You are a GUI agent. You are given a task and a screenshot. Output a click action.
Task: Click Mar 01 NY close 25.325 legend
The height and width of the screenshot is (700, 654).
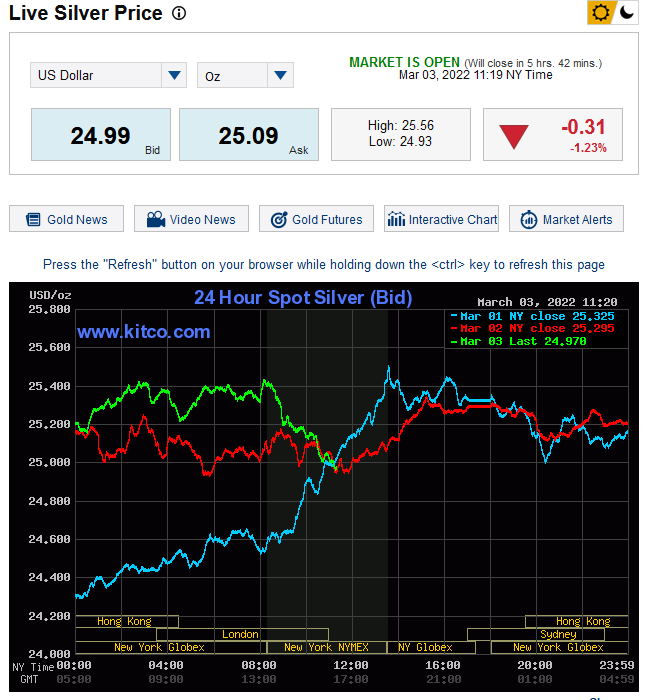coord(533,316)
